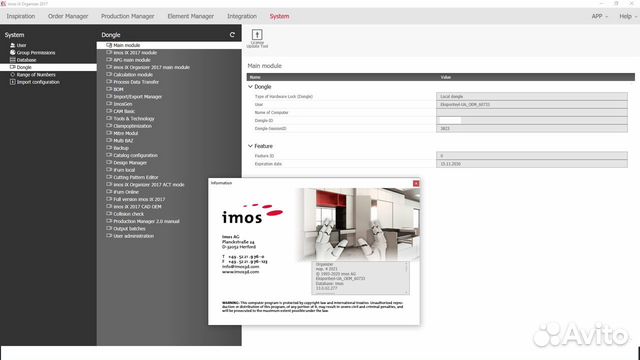The height and width of the screenshot is (360, 640).
Task: Select User in System tree
Action: pyautogui.click(x=21, y=45)
